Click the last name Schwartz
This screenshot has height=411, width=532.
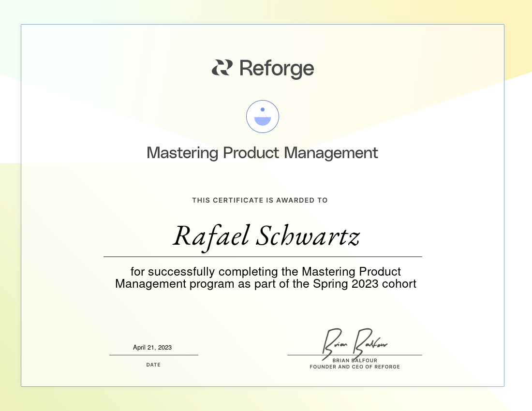307,236
